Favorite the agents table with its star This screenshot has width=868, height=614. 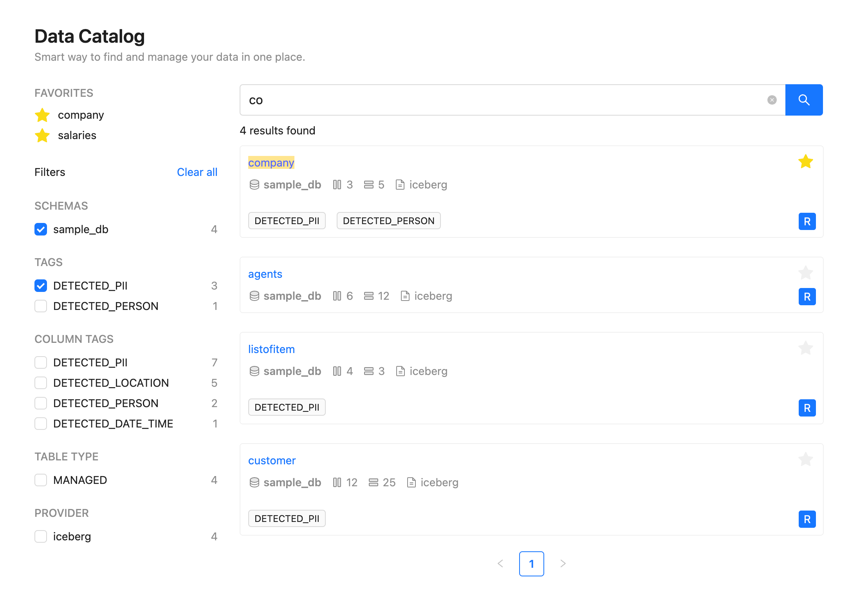pyautogui.click(x=806, y=273)
